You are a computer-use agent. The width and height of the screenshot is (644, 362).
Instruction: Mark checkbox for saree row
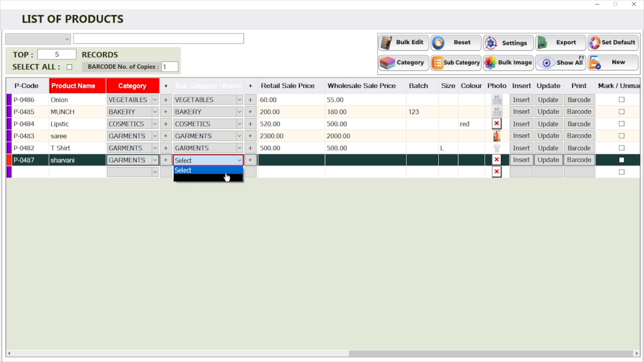(621, 136)
